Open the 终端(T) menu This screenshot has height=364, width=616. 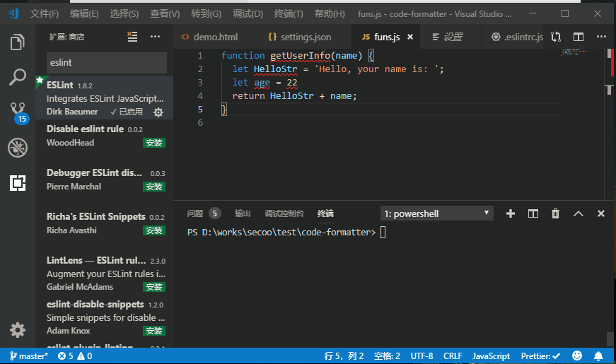tap(289, 14)
